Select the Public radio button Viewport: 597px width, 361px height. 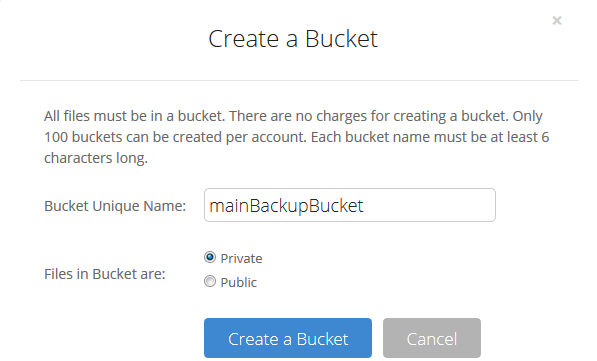210,281
